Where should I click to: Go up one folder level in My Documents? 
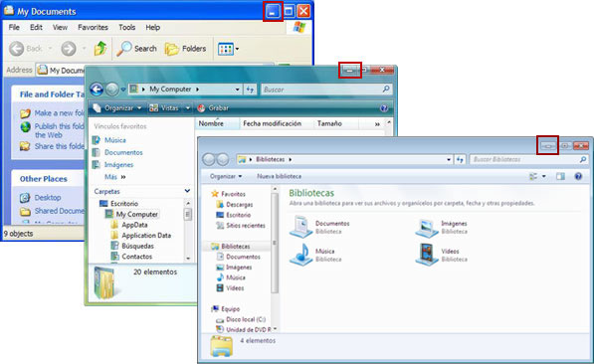point(100,49)
